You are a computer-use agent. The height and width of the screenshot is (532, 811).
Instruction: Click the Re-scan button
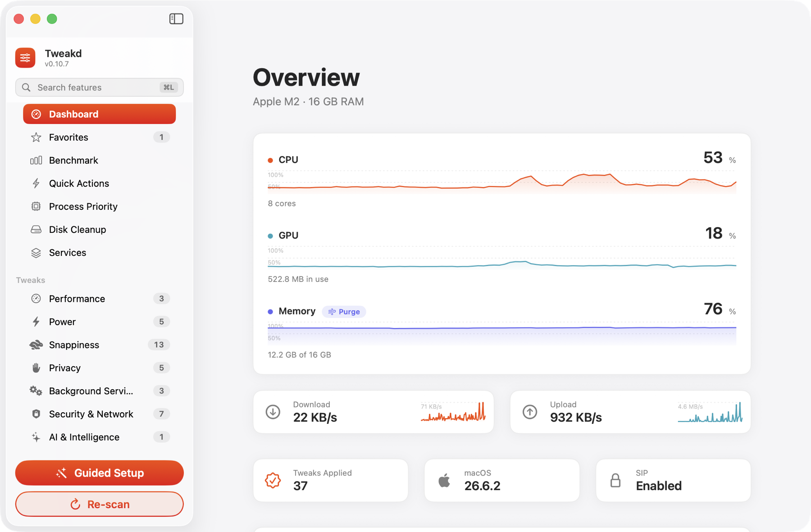[x=100, y=504]
